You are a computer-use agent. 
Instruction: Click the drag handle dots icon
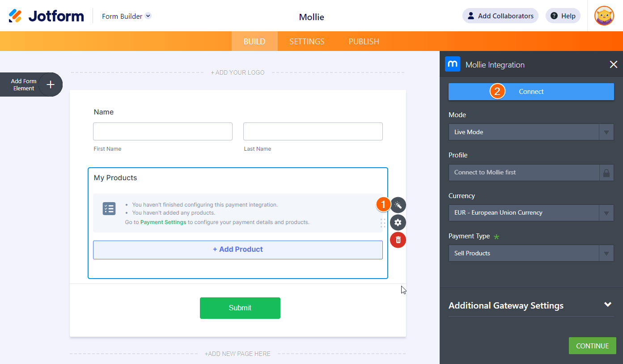(383, 223)
